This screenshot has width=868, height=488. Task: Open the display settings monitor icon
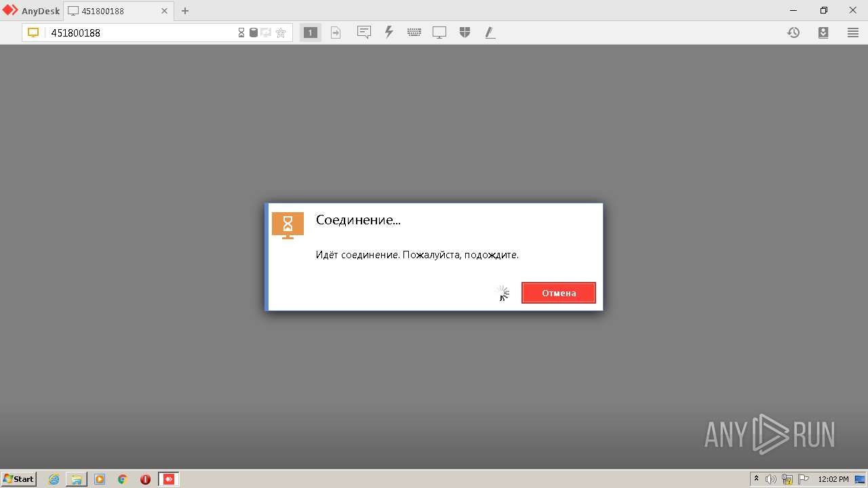[x=439, y=33]
